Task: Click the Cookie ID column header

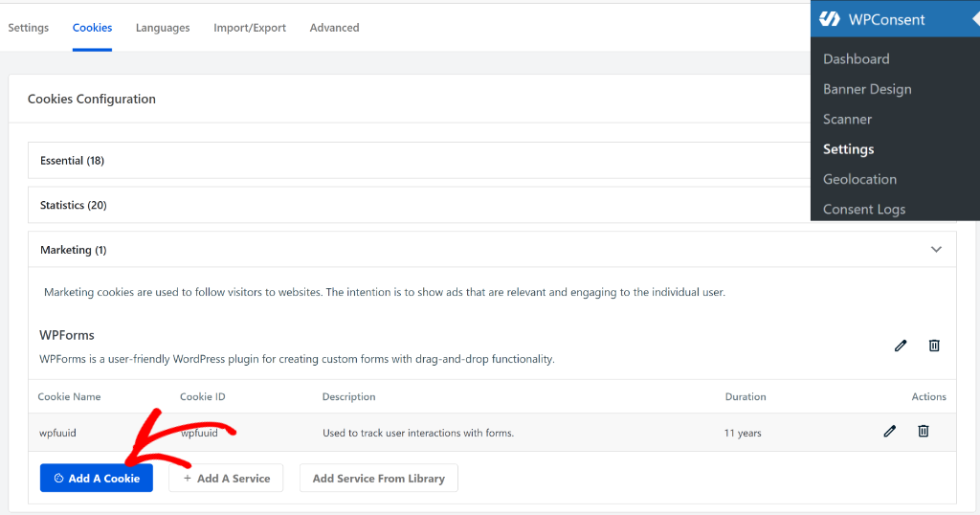Action: click(203, 397)
